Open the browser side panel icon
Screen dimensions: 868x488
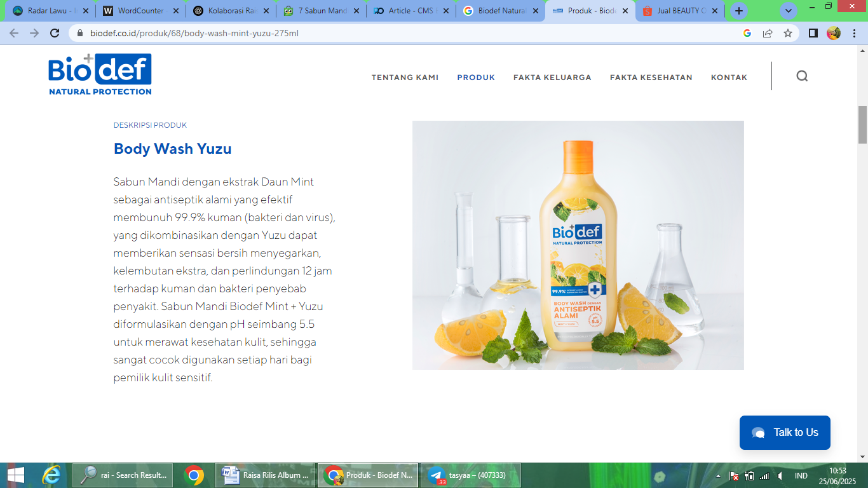click(x=813, y=33)
